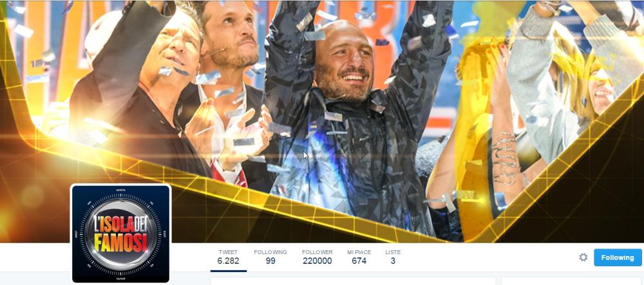
Task: Click the dark-shirted man on the banner's left
Action: tap(140, 90)
